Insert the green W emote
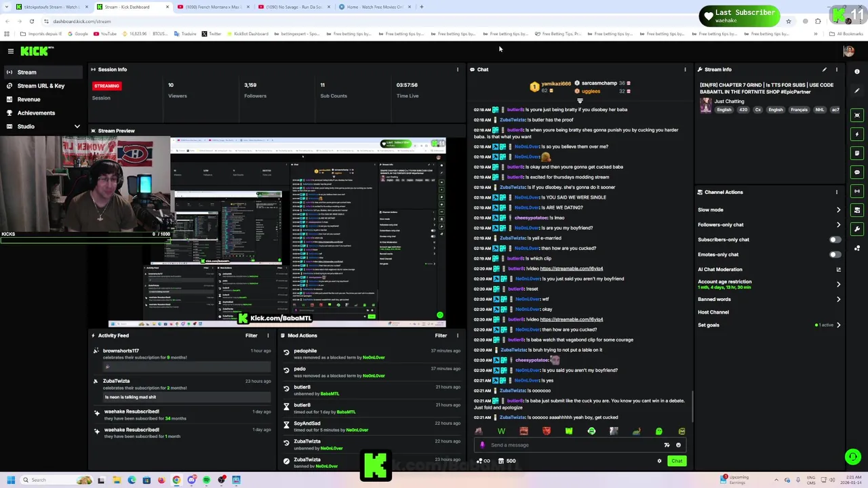Viewport: 868px width, 488px height. pos(501,431)
